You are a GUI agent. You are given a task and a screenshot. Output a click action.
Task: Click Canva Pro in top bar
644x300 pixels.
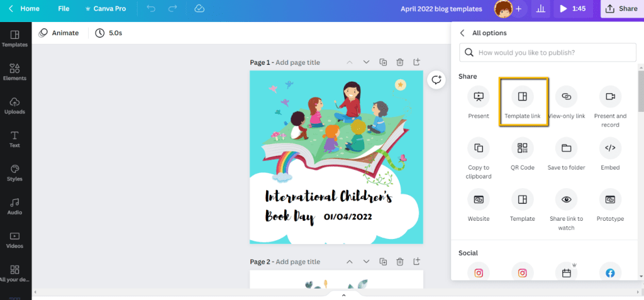click(106, 9)
